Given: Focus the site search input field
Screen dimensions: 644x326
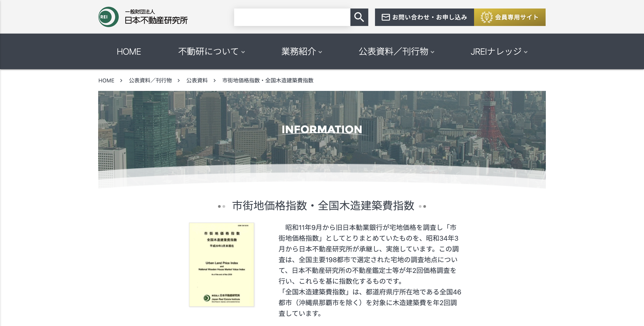Looking at the screenshot, I should pyautogui.click(x=292, y=17).
